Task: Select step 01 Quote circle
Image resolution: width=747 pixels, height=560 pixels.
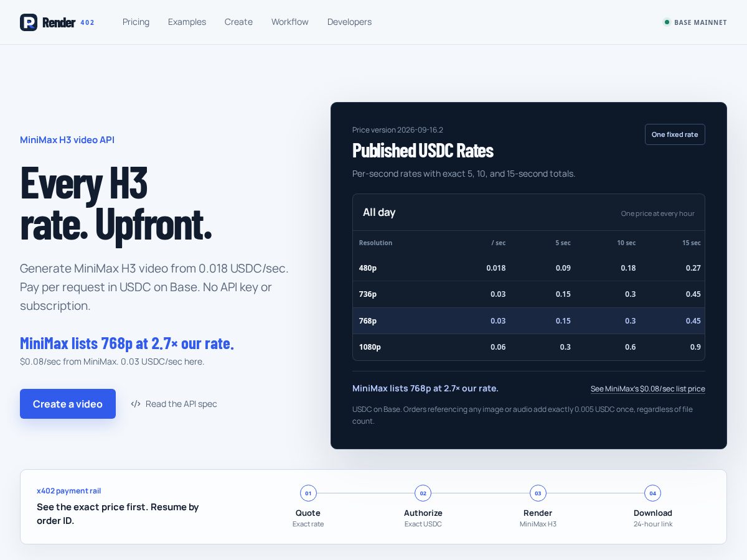Action: pos(308,493)
